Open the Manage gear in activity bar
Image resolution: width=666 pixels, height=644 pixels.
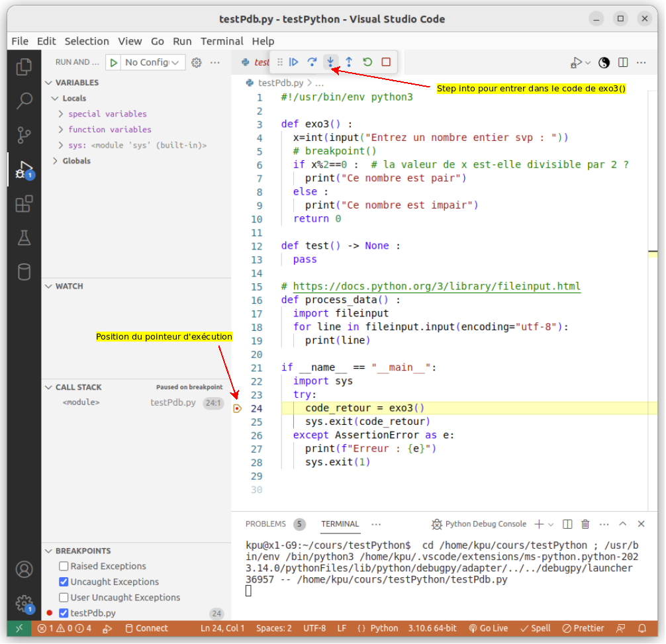[x=24, y=603]
